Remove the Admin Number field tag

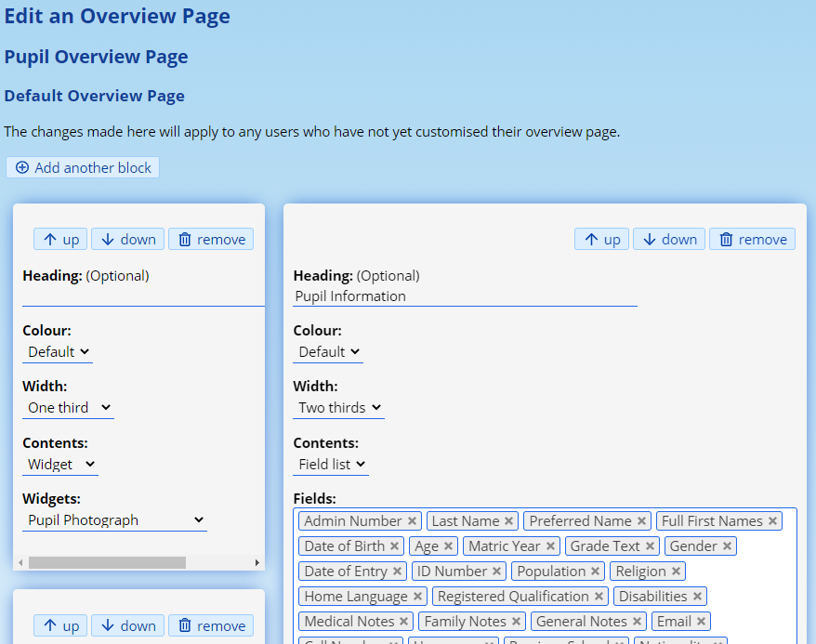point(412,521)
